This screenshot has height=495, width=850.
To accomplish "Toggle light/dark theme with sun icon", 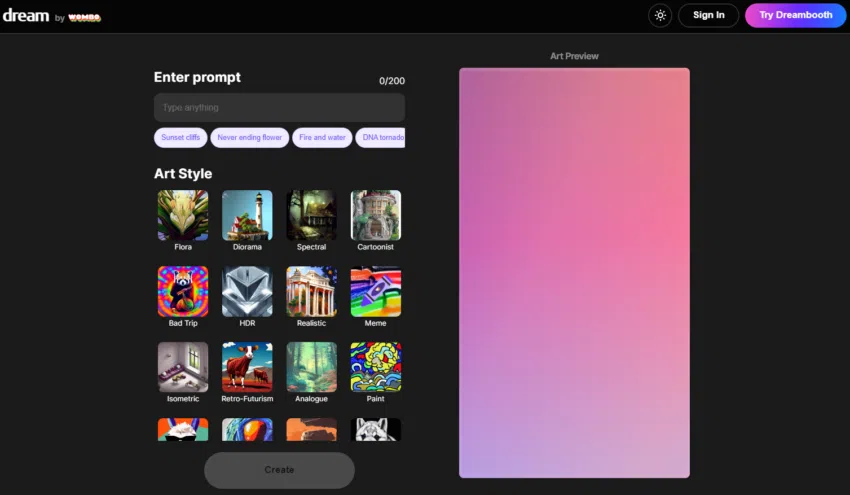I will 660,15.
